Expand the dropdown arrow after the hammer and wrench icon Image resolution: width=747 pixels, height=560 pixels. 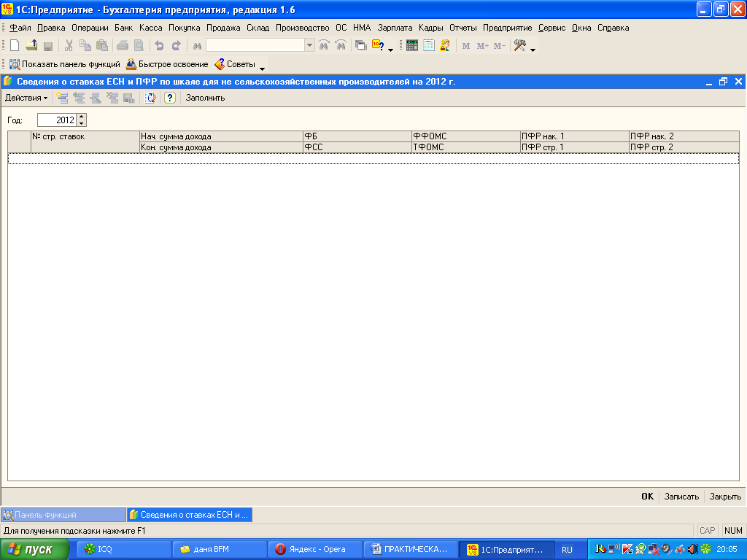pyautogui.click(x=533, y=49)
